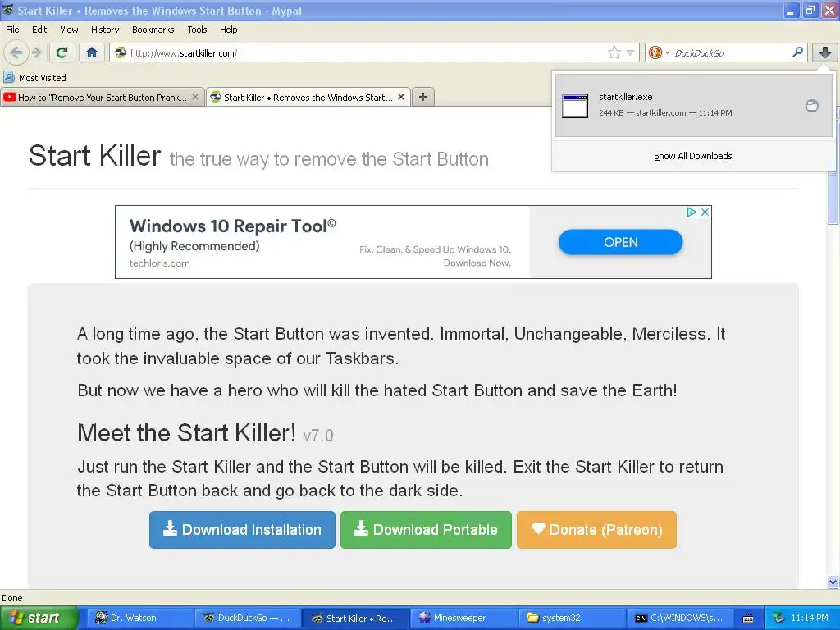
Task: Click Download Installation button
Action: pos(242,530)
